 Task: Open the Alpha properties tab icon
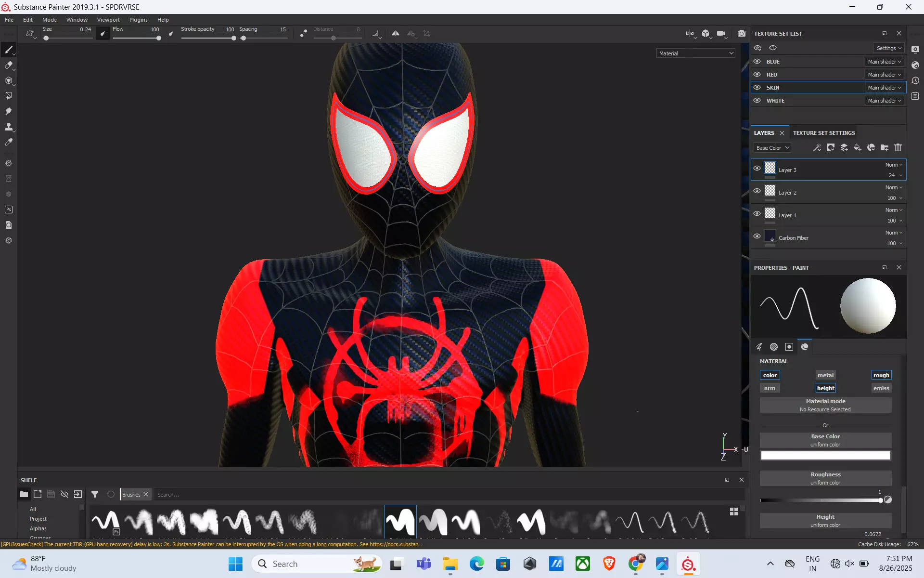point(774,347)
